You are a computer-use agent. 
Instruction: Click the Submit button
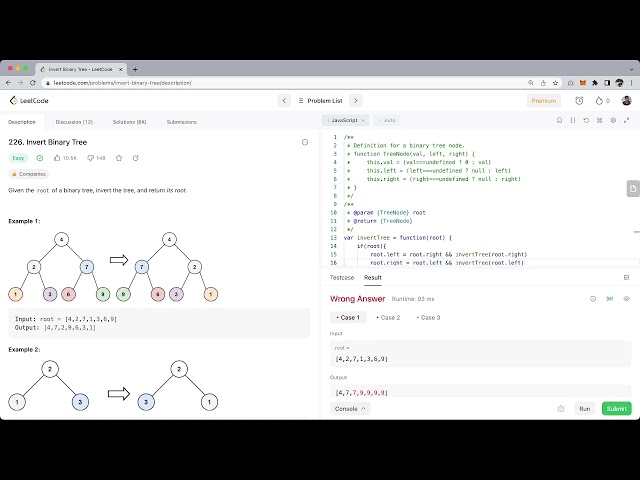[616, 409]
